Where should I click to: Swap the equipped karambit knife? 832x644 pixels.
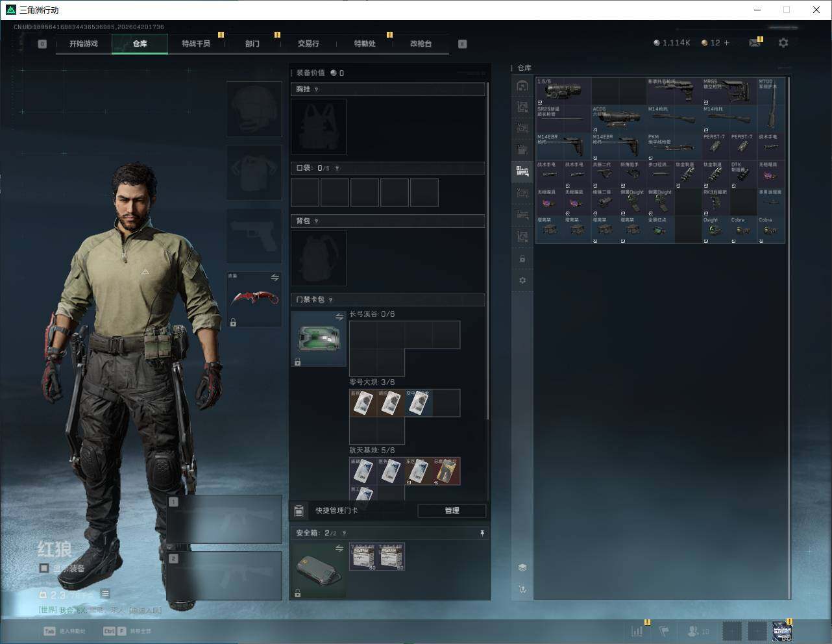coord(275,278)
